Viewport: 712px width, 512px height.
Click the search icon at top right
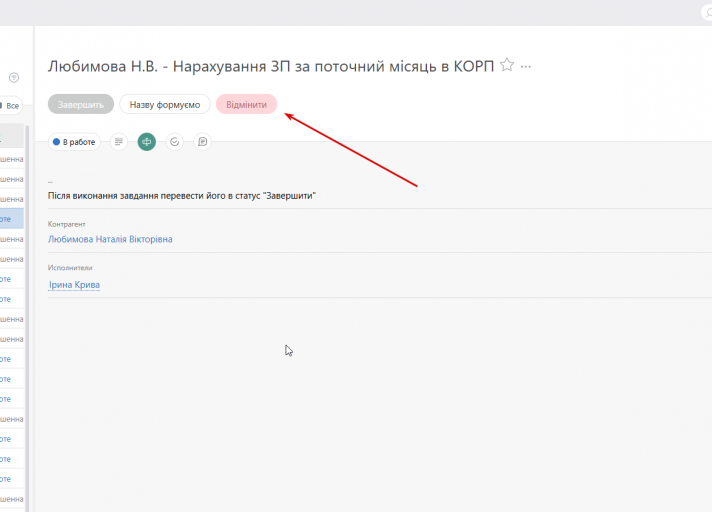[708, 13]
